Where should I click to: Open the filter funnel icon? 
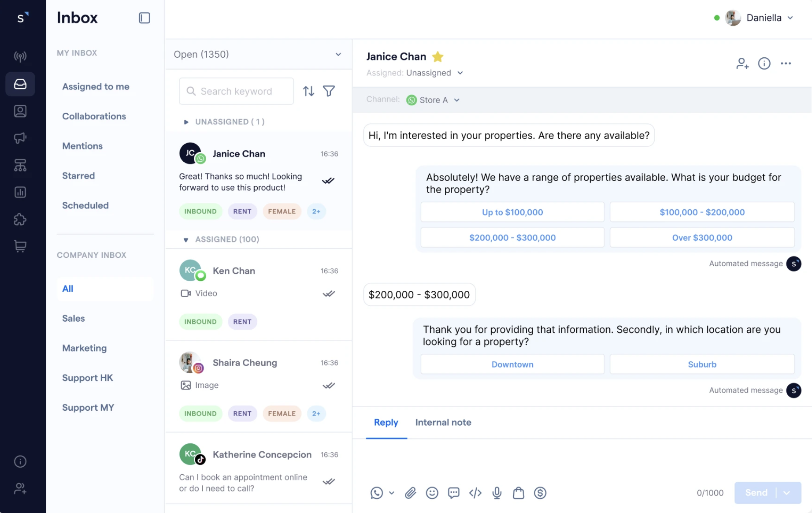tap(329, 91)
